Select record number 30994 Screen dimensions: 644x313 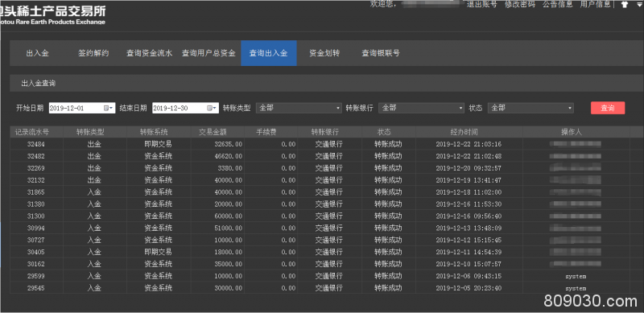36,228
